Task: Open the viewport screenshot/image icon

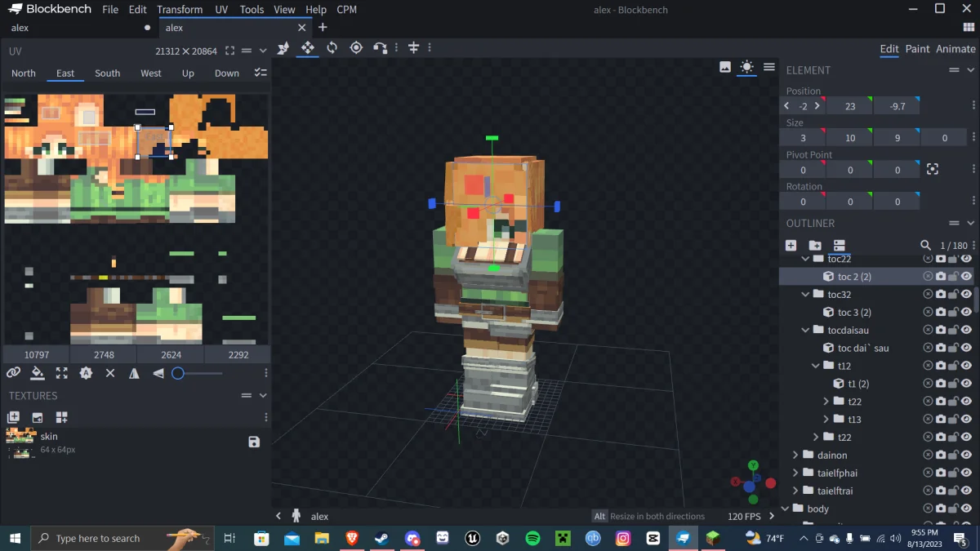Action: click(725, 67)
